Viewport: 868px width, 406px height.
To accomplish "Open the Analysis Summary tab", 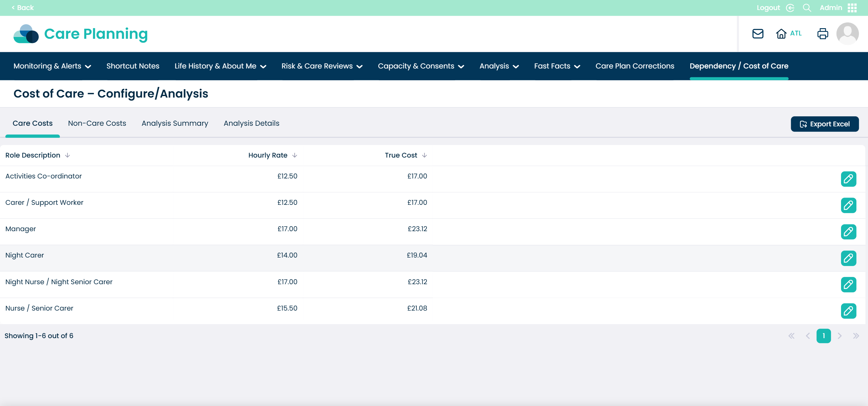I will [x=174, y=123].
